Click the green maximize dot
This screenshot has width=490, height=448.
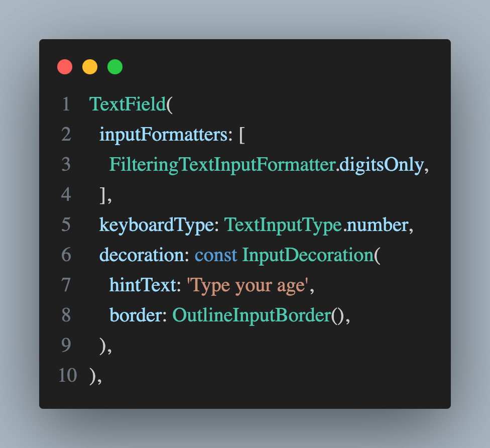115,67
